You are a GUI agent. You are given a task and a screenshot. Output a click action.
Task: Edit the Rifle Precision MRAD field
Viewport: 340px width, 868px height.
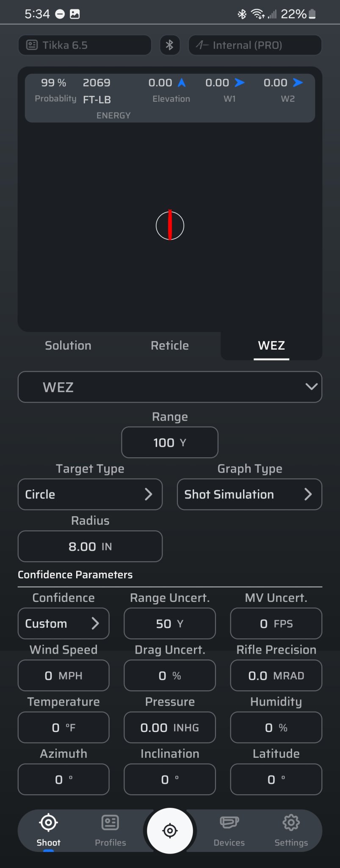coord(276,676)
